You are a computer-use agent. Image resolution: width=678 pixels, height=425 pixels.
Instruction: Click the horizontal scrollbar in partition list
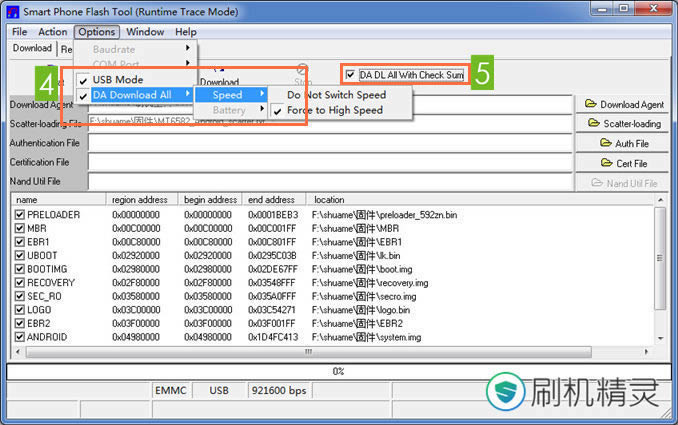pyautogui.click(x=330, y=351)
